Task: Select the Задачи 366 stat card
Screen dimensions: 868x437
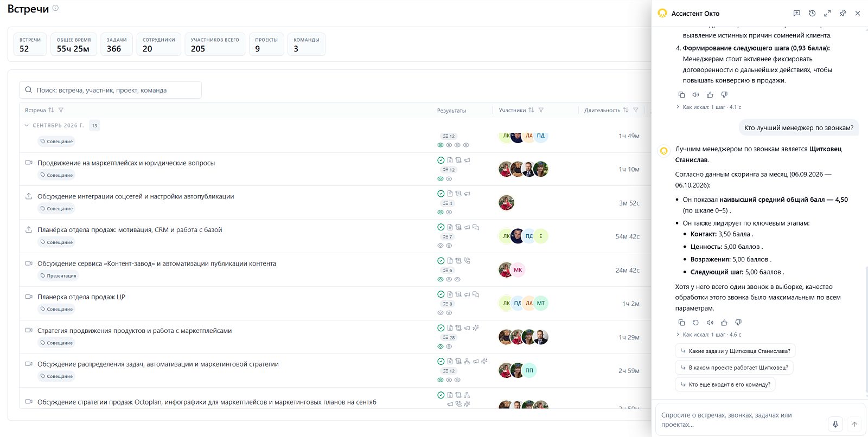Action: 117,44
